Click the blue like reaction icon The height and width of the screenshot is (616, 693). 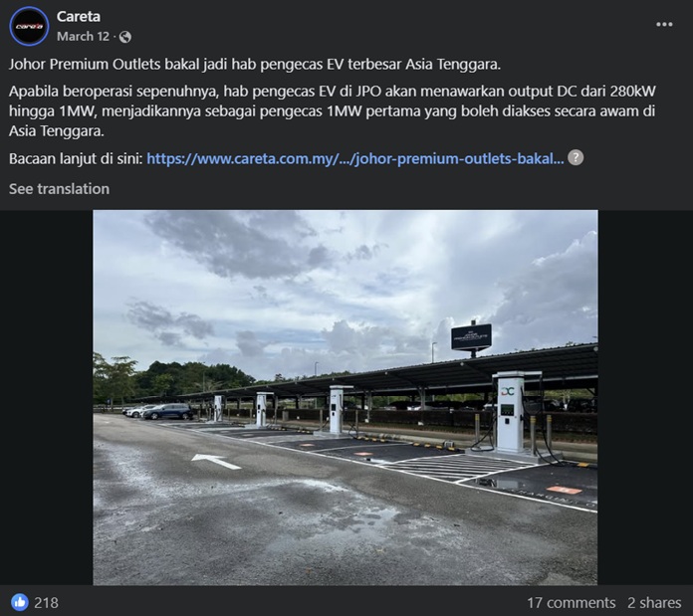click(20, 602)
